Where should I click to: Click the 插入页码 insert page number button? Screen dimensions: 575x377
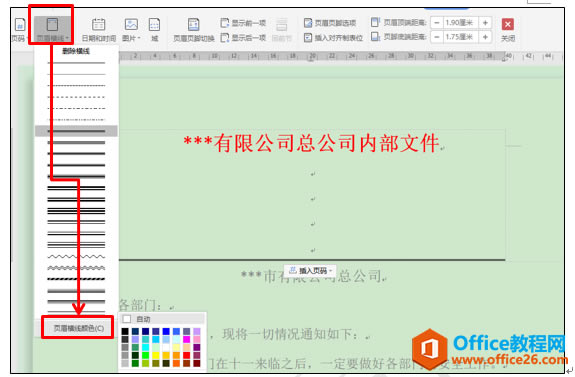(x=310, y=271)
